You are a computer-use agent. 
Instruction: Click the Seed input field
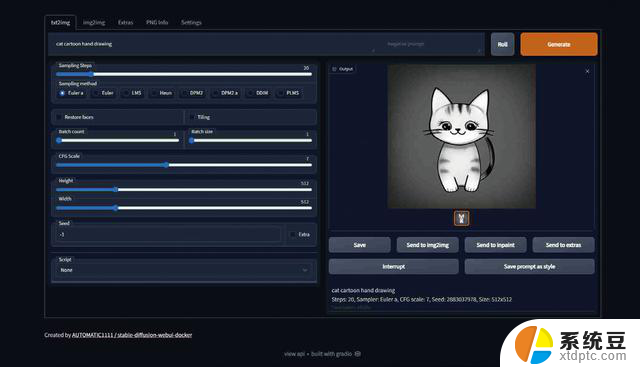(168, 234)
